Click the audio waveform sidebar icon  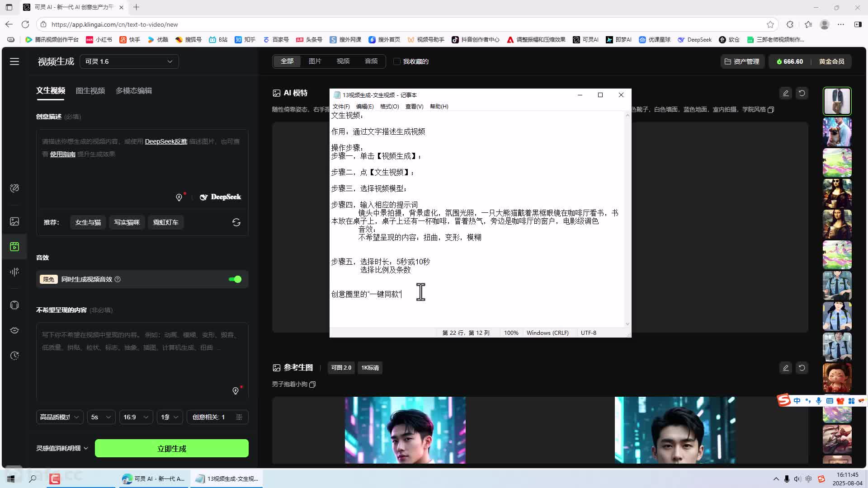click(x=14, y=272)
